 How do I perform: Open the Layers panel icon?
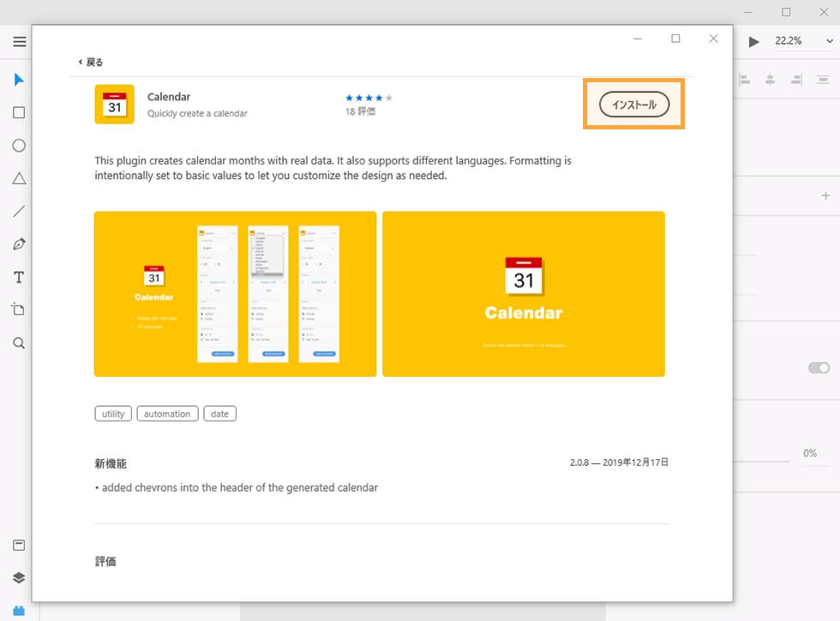pos(19,577)
